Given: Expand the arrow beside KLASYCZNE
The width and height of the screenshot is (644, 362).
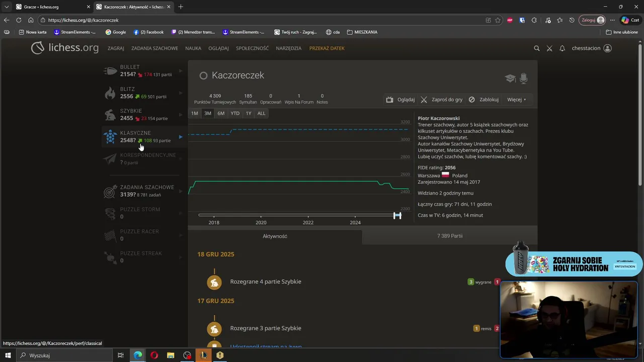Looking at the screenshot, I should point(181,137).
